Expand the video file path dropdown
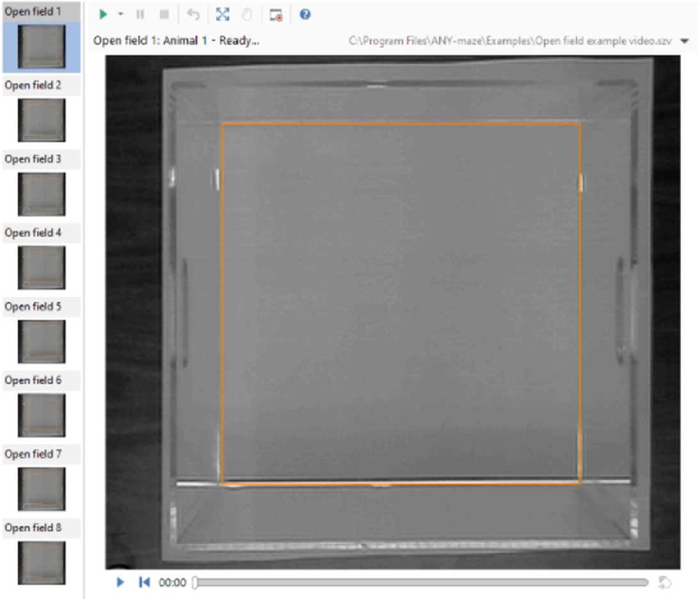 [x=684, y=41]
